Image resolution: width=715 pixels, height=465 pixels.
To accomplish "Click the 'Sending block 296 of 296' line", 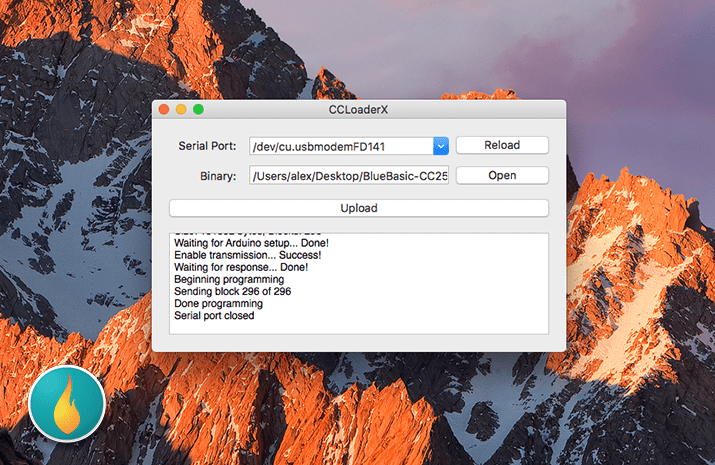I will pos(233,291).
